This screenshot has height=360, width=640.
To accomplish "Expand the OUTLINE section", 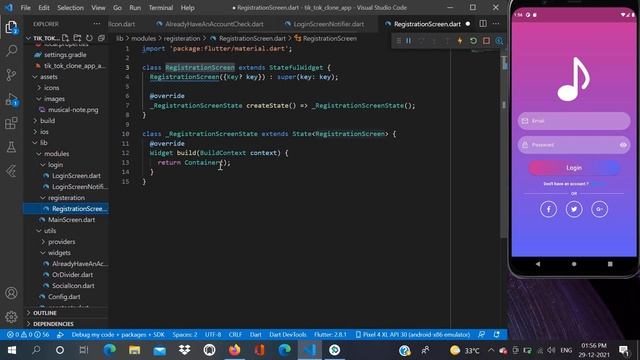I will pyautogui.click(x=45, y=313).
